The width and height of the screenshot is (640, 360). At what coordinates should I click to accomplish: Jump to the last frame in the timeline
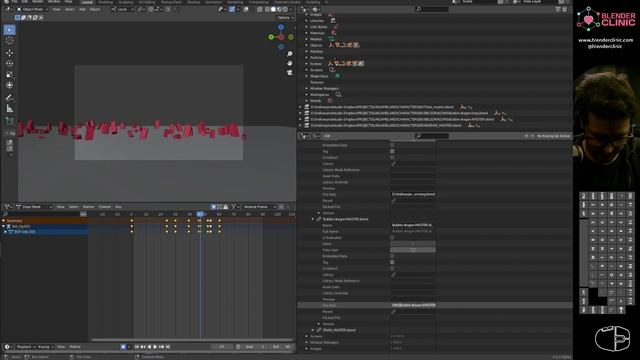(167, 347)
